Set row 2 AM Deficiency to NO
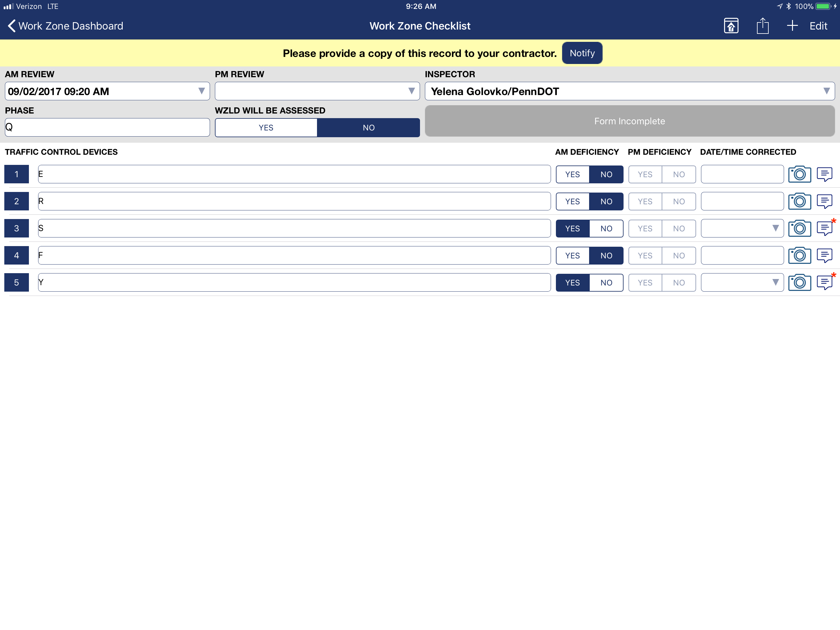 tap(606, 201)
